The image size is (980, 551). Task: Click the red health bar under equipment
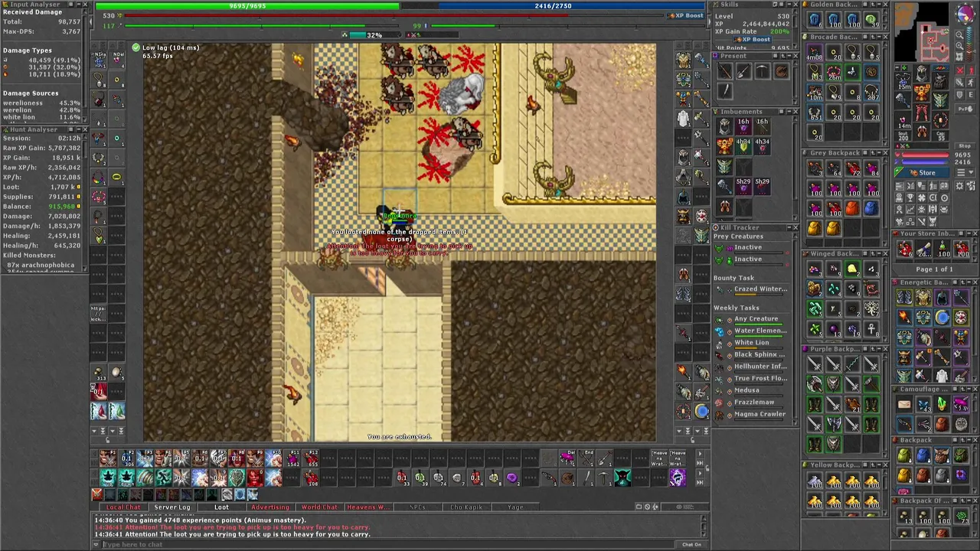pos(925,155)
